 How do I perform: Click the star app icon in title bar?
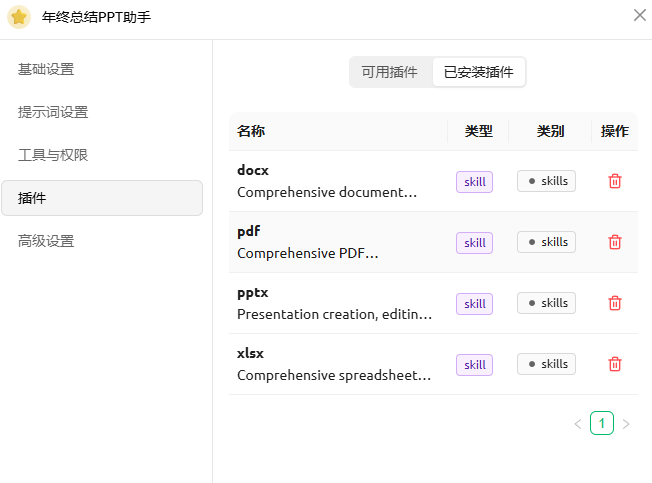click(19, 17)
